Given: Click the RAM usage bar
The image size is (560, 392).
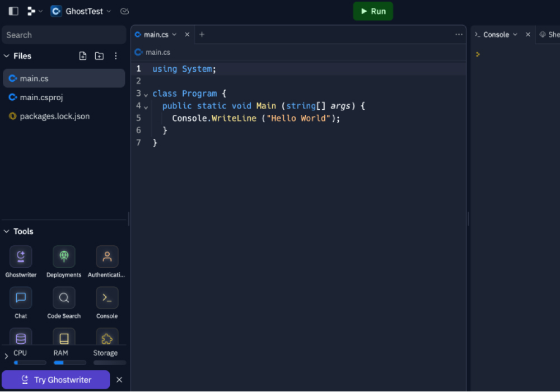Looking at the screenshot, I should click(69, 362).
